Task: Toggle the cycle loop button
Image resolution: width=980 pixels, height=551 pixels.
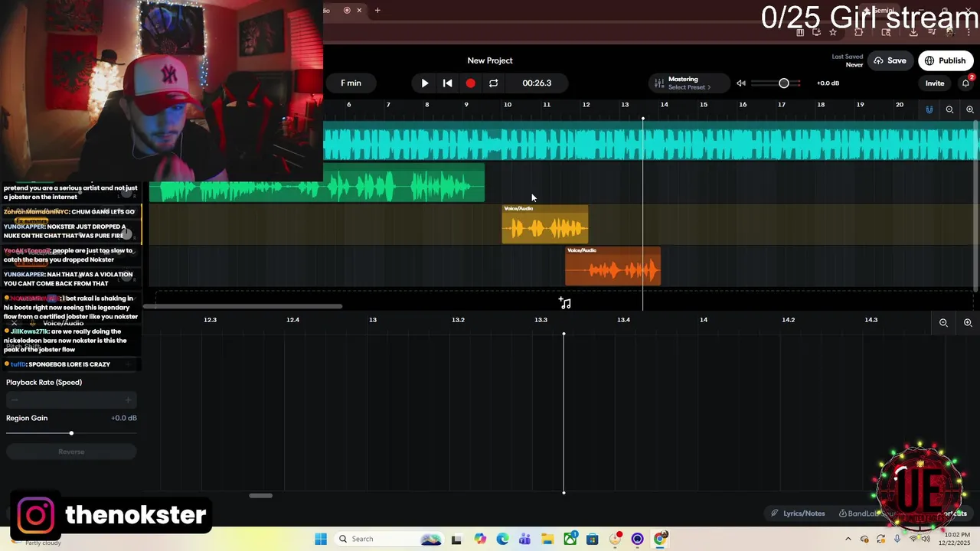Action: [493, 83]
